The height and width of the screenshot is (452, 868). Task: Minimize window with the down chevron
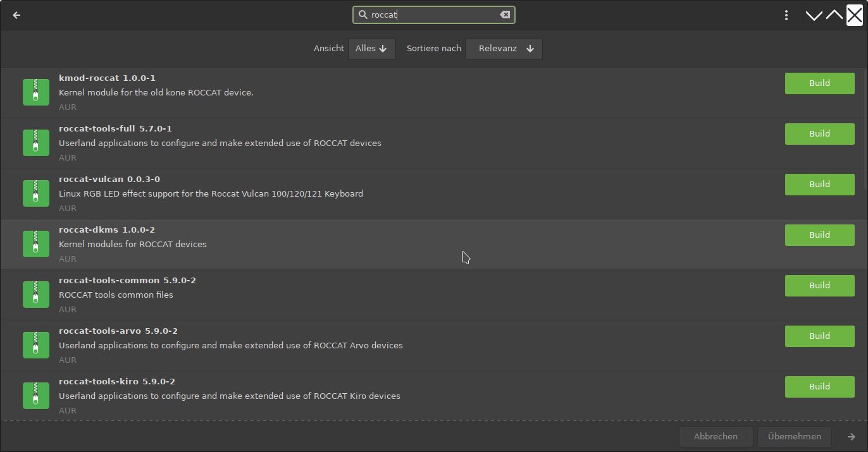pyautogui.click(x=814, y=15)
